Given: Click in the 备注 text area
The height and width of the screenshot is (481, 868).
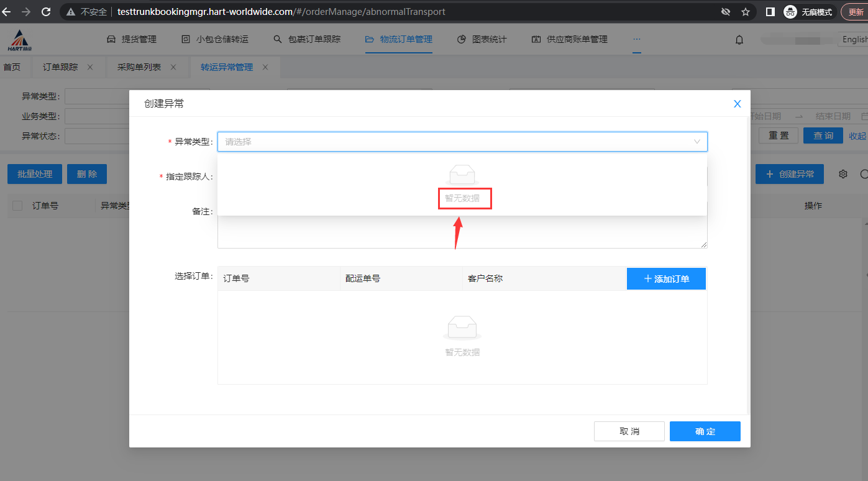Looking at the screenshot, I should coord(462,233).
